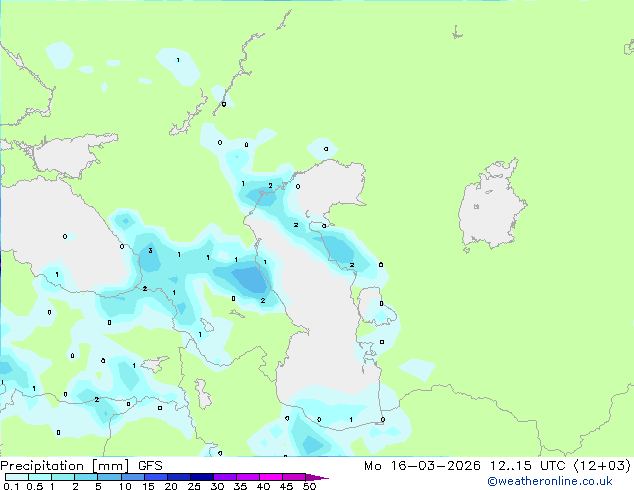Screen dimensions: 634x490
Task: Select the '(12+03)' forecast offset text
Action: (x=602, y=466)
